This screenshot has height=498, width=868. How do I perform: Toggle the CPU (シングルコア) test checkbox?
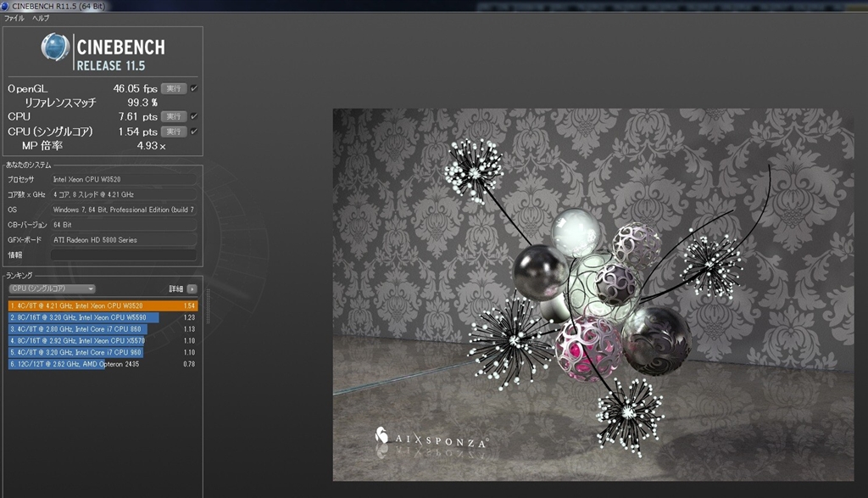click(194, 131)
